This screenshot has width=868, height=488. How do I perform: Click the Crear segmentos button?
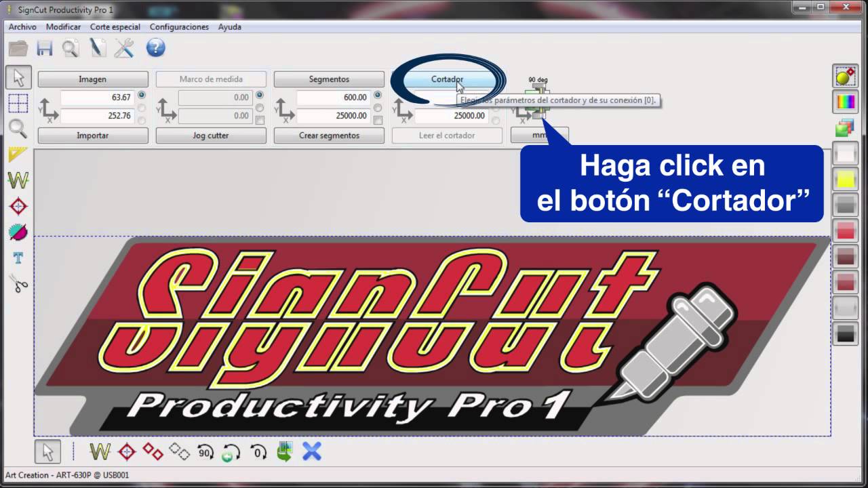tap(329, 136)
